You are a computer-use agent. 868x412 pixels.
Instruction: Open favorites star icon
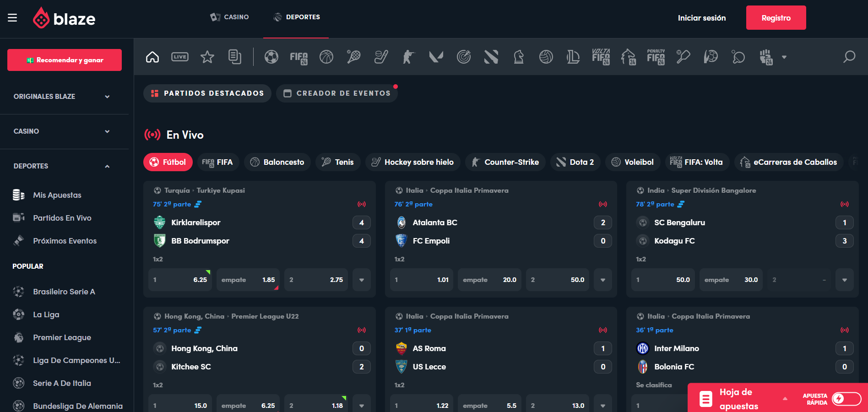click(207, 57)
